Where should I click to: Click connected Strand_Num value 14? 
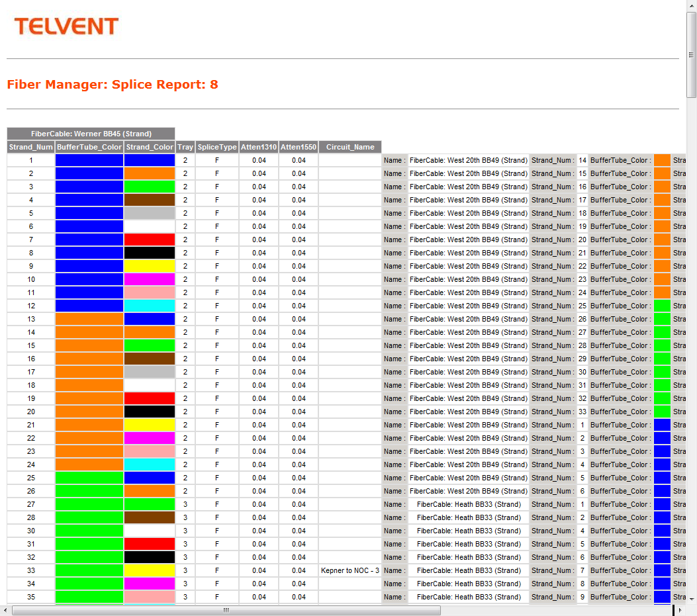point(582,160)
